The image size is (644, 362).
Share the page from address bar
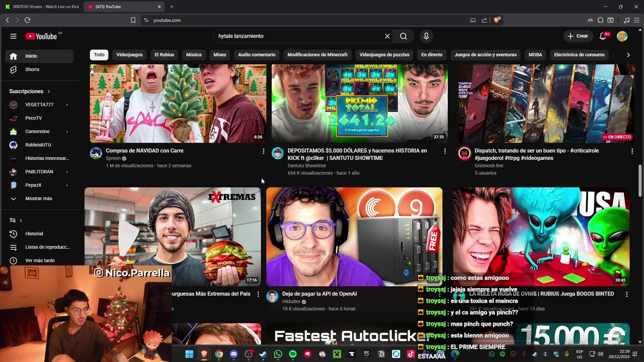click(x=484, y=20)
